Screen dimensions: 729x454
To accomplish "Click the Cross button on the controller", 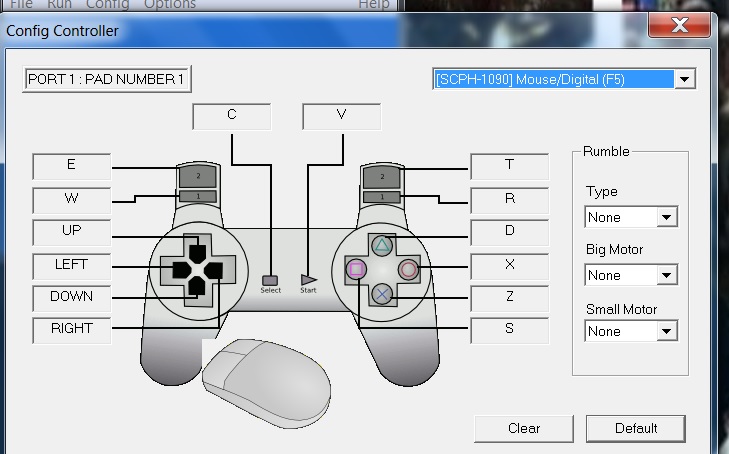I will point(382,294).
